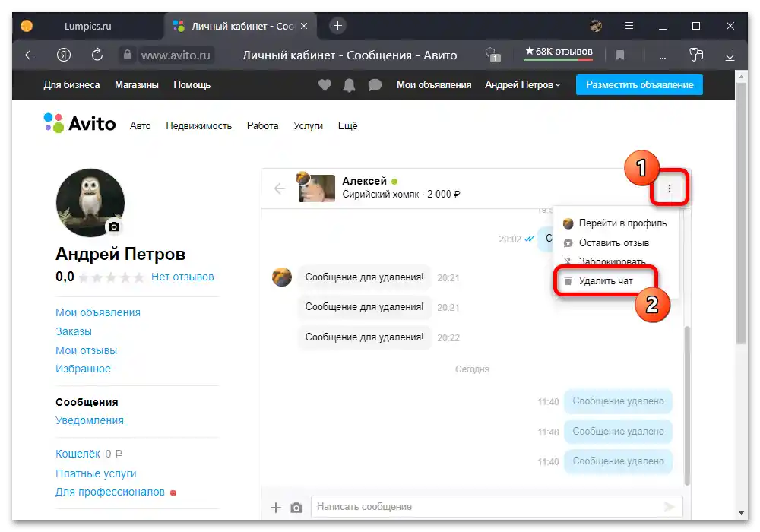Click the send message arrow
Viewport: 760px width, 532px height.
coord(670,507)
